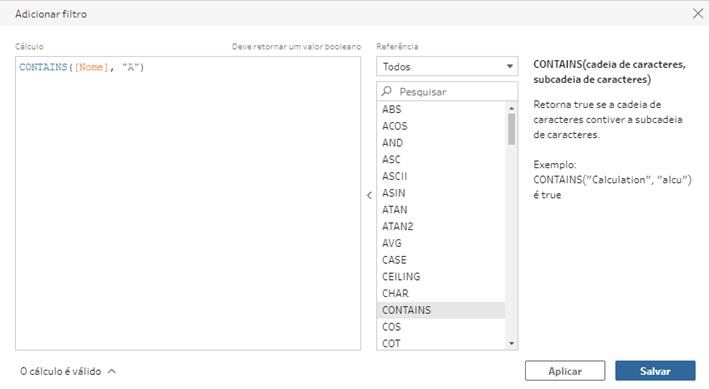Select the COT function
Screen dimensions: 709x389
point(441,343)
